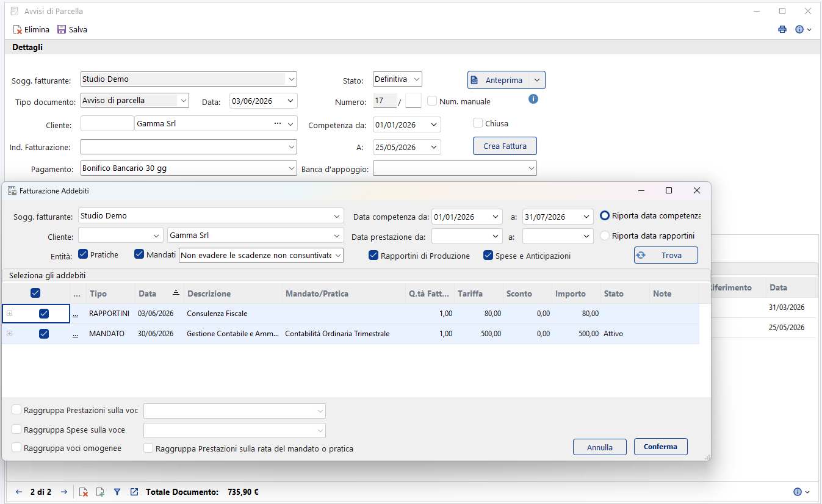Go to next record with right arrow
822x504 pixels.
click(63, 492)
